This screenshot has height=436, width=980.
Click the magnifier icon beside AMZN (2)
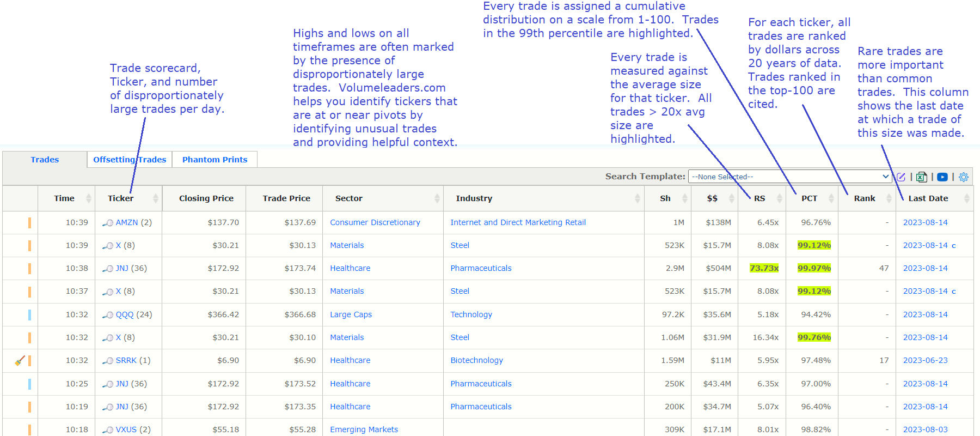pyautogui.click(x=108, y=223)
